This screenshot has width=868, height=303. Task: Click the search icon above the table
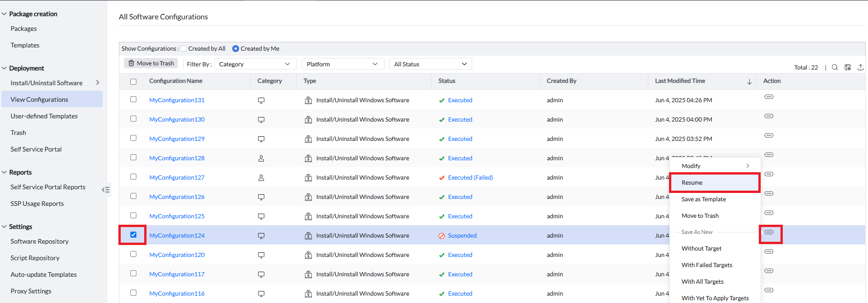click(834, 67)
